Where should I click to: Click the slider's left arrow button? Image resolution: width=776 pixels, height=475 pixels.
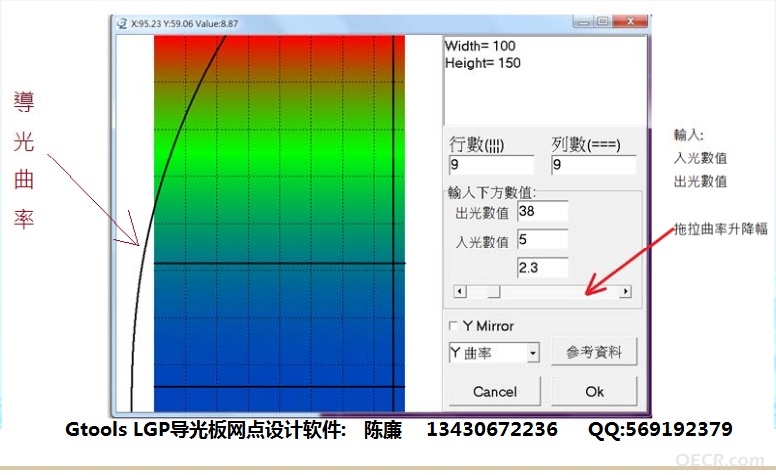click(x=460, y=291)
